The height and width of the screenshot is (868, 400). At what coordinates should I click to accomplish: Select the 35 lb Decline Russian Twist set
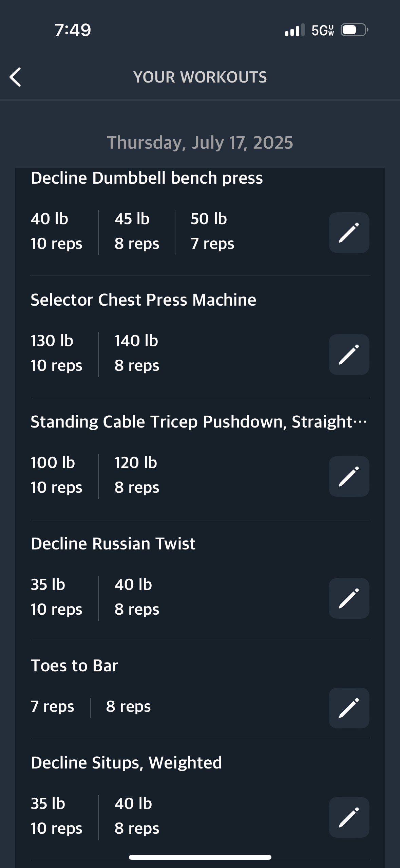(x=56, y=597)
